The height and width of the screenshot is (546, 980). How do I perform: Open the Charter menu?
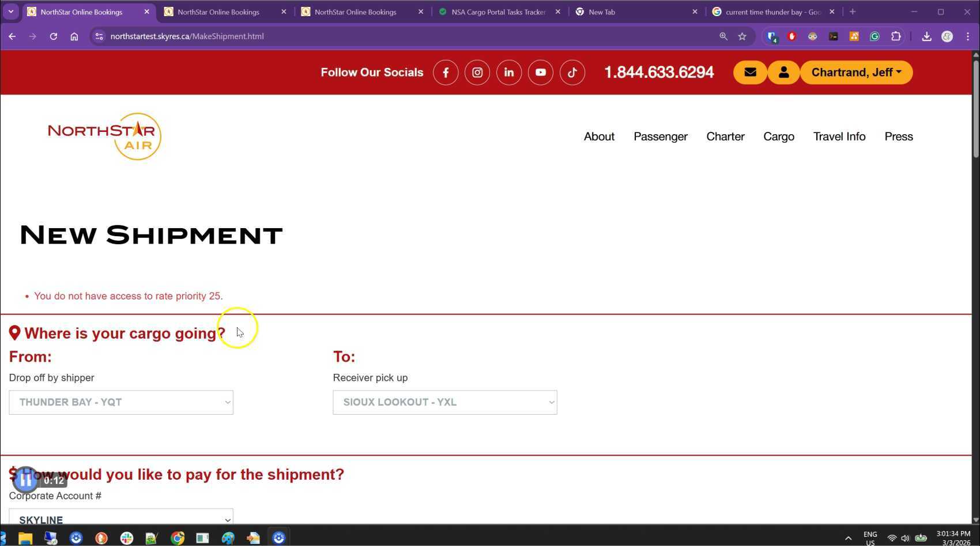[726, 136]
